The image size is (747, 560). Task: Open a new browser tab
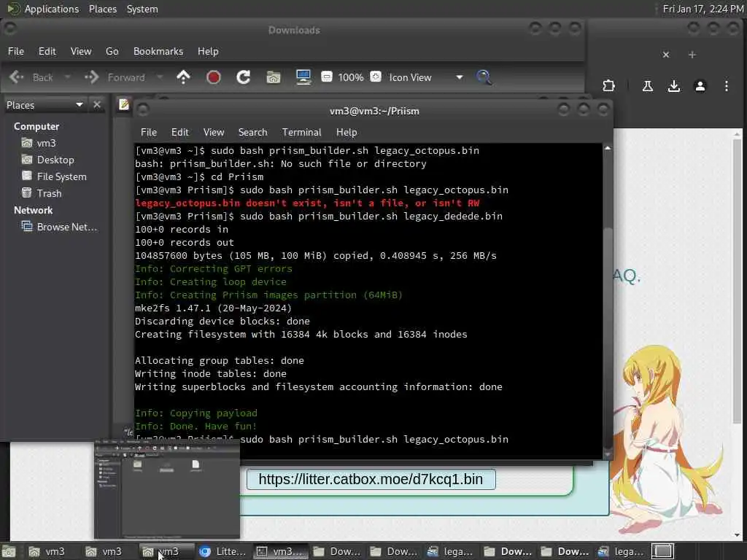(x=692, y=55)
